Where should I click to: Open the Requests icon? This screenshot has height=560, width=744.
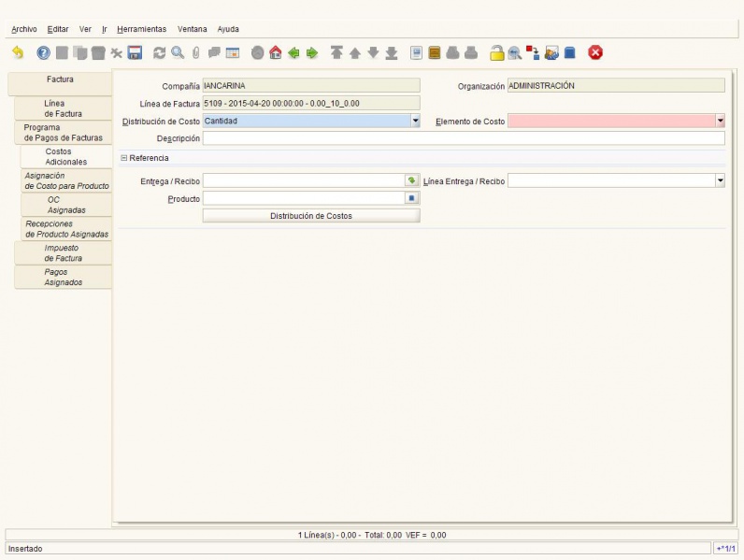pyautogui.click(x=551, y=52)
